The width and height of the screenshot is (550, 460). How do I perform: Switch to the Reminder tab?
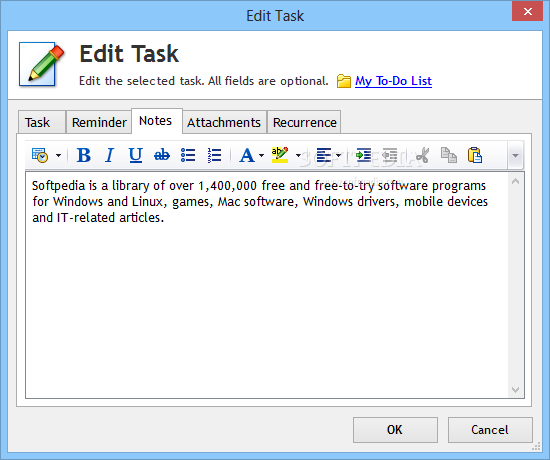click(99, 122)
